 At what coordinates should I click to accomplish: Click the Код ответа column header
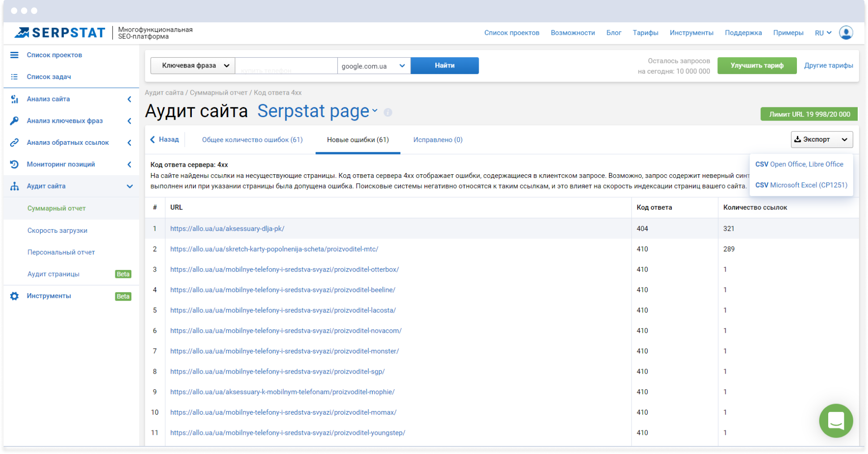[x=654, y=207]
